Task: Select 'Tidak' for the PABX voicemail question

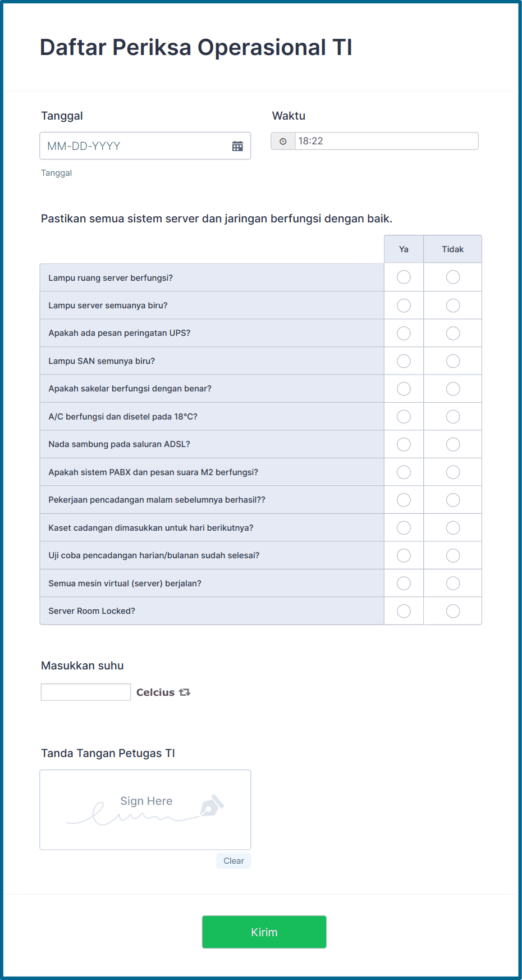Action: click(x=452, y=472)
